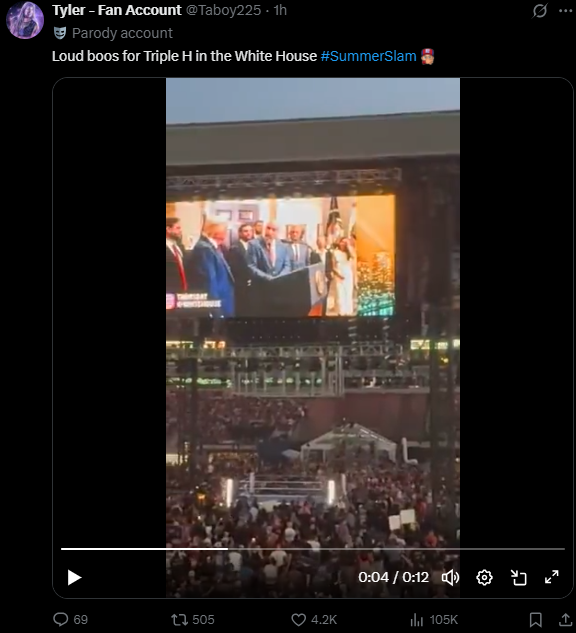
Task: Repost the tweet with 505 reposts
Action: point(192,619)
